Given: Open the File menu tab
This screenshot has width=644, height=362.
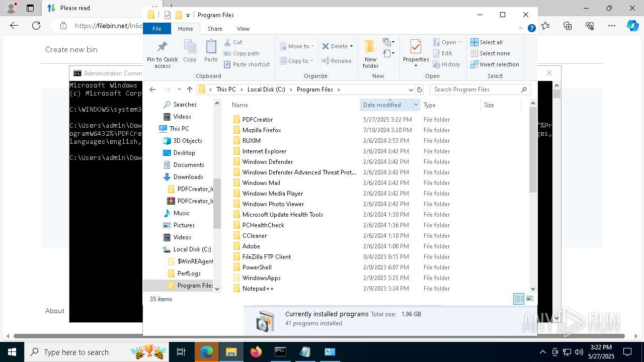Looking at the screenshot, I should point(157,29).
